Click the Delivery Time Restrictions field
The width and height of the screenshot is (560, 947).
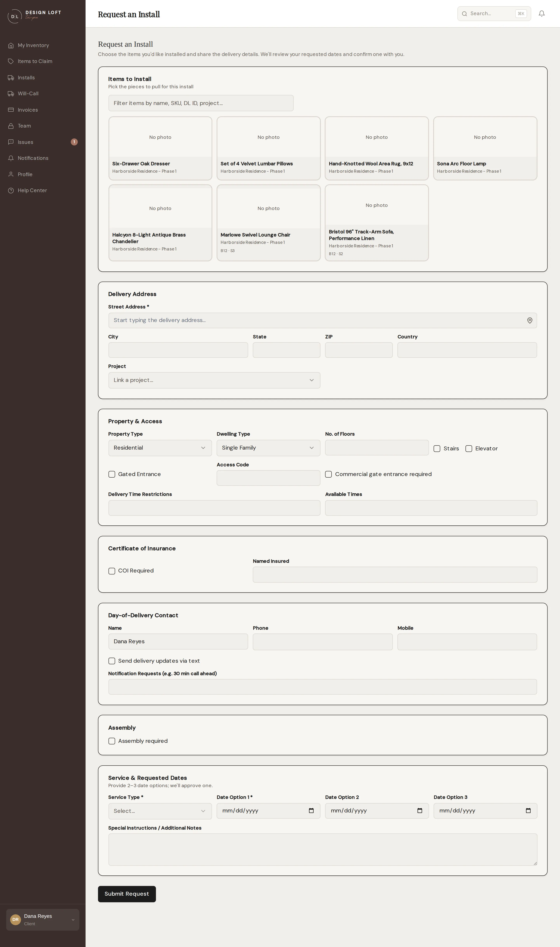(x=214, y=508)
